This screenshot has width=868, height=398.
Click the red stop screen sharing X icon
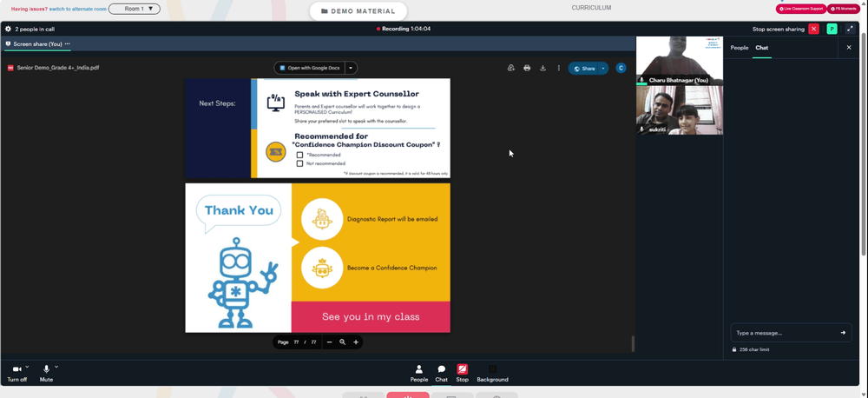pyautogui.click(x=813, y=29)
